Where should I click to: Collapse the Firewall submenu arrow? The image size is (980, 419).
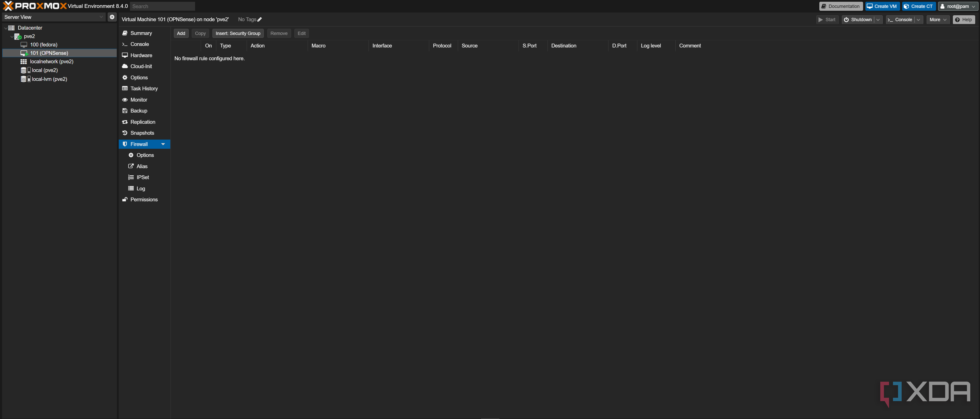coord(163,144)
